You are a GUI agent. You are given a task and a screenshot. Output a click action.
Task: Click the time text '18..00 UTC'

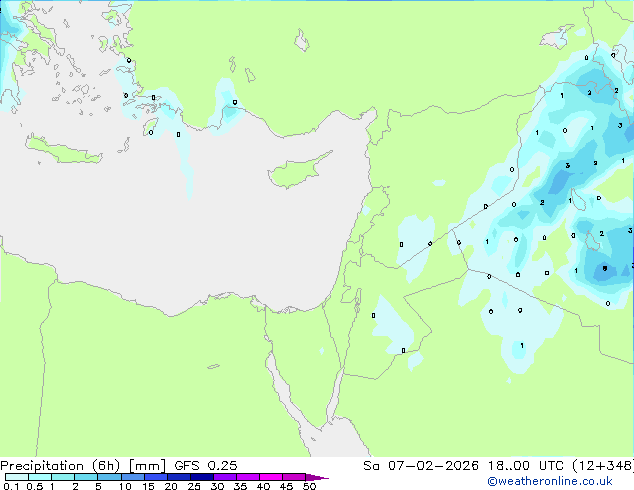tap(525, 466)
